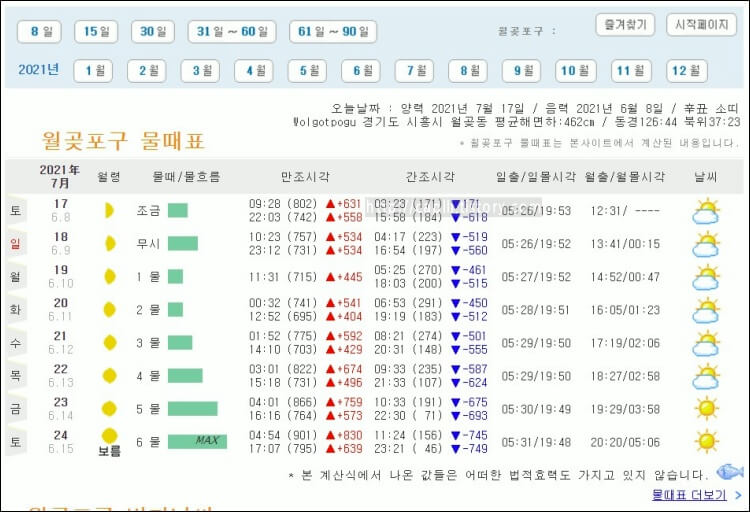Click the weather icon for July 20
Screen dimensions: 750x512
tap(706, 311)
